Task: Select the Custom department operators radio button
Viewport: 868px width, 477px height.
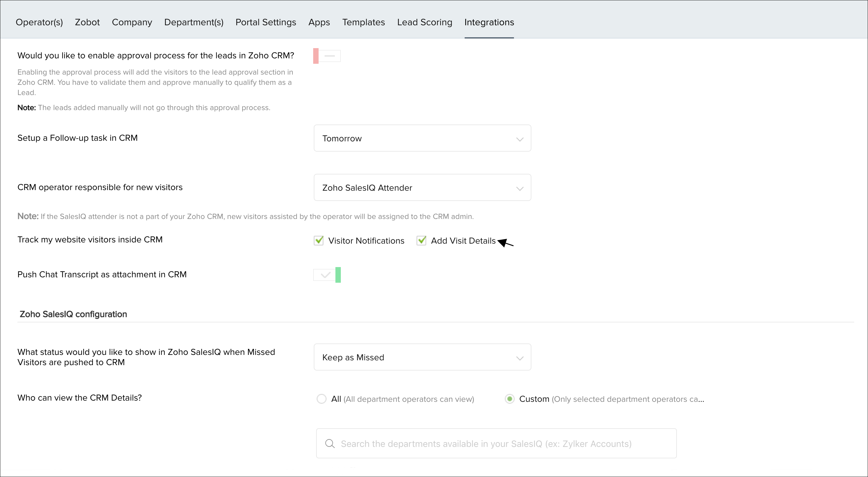Action: click(x=509, y=399)
